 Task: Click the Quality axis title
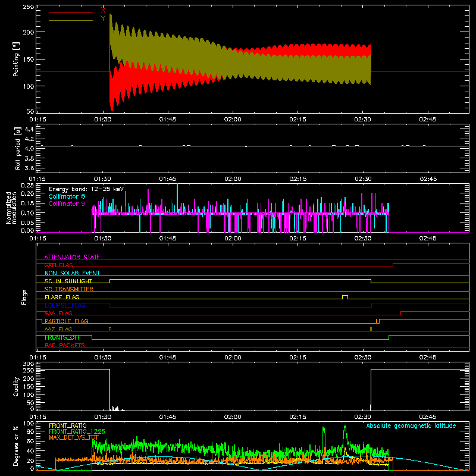[16, 386]
